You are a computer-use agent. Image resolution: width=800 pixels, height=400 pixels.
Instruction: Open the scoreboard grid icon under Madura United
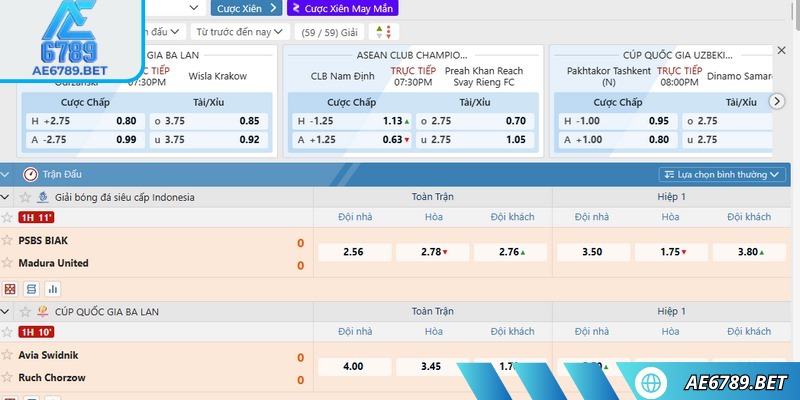click(10, 289)
